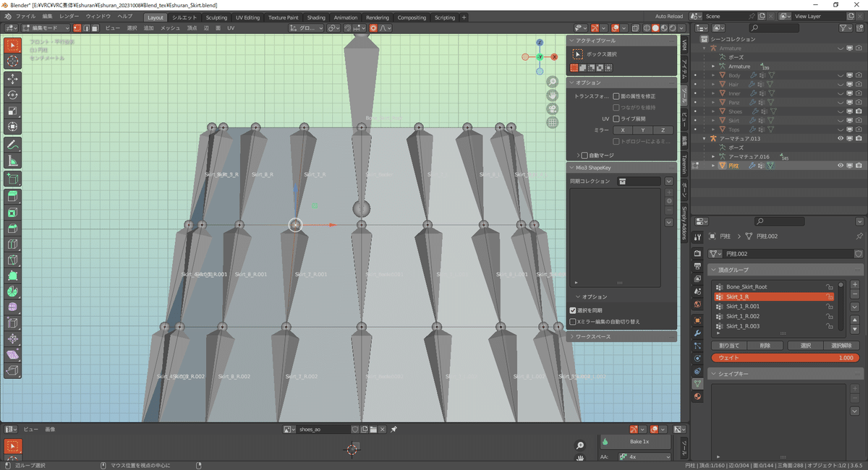Image resolution: width=868 pixels, height=470 pixels.
Task: Select the Scale tool in left toolbar
Action: click(13, 111)
